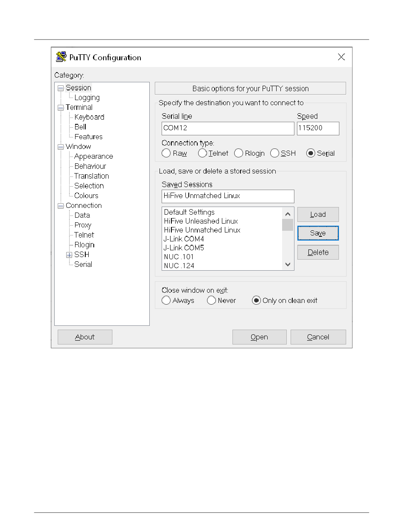This screenshot has width=403, height=532.
Task: Open the Data category
Action: click(82, 215)
